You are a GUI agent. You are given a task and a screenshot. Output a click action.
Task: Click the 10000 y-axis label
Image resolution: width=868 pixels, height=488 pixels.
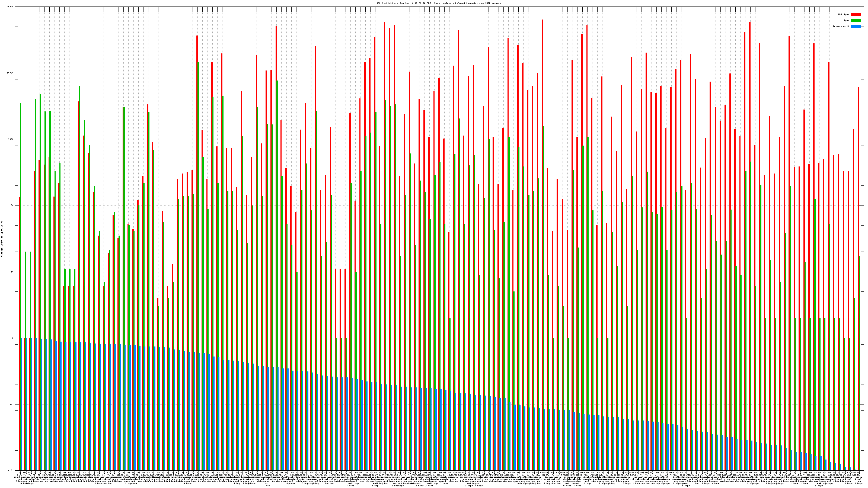11,73
